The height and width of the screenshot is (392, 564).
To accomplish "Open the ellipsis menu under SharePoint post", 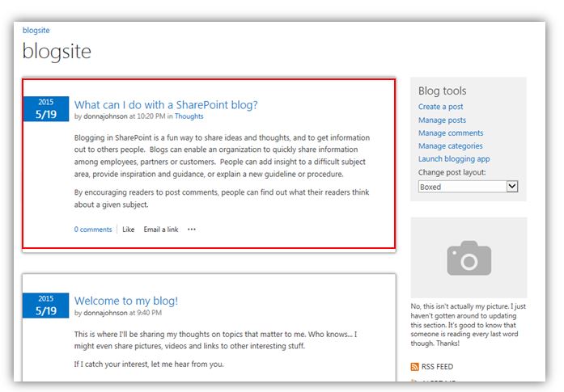I will pyautogui.click(x=191, y=230).
